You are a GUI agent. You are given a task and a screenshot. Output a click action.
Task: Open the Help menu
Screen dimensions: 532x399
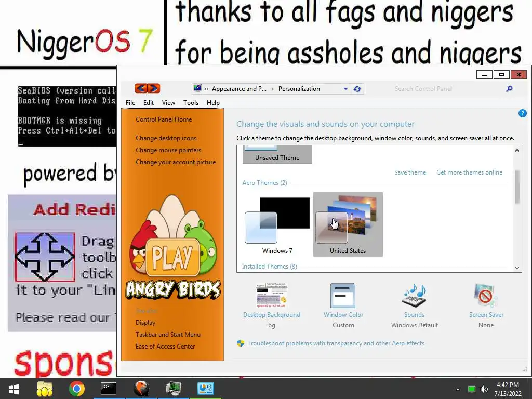point(213,103)
